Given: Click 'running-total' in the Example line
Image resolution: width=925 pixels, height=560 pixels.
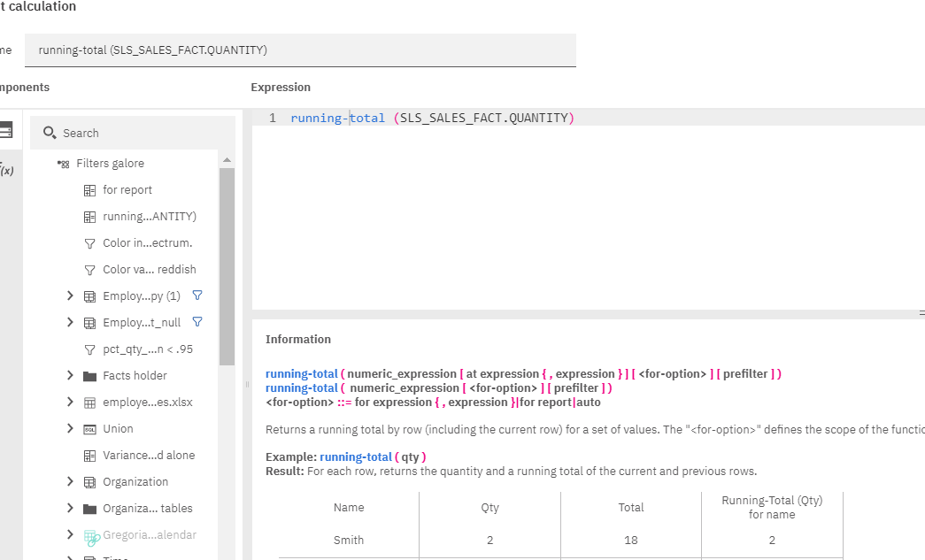Looking at the screenshot, I should tap(356, 456).
